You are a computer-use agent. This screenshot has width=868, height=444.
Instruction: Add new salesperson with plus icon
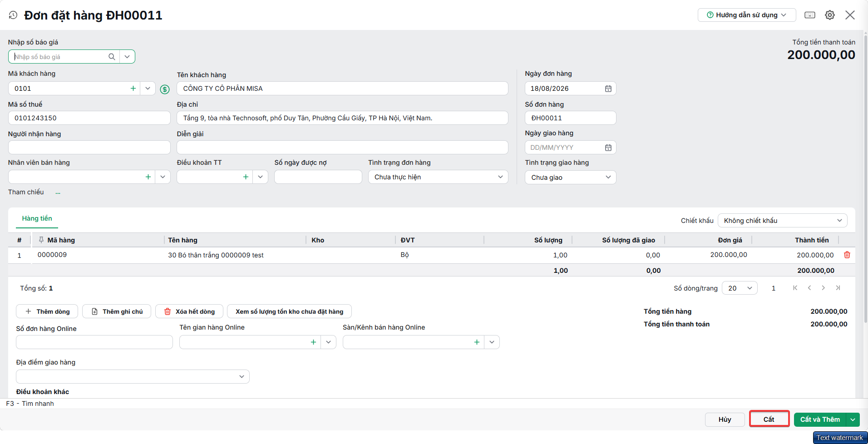[x=148, y=177]
